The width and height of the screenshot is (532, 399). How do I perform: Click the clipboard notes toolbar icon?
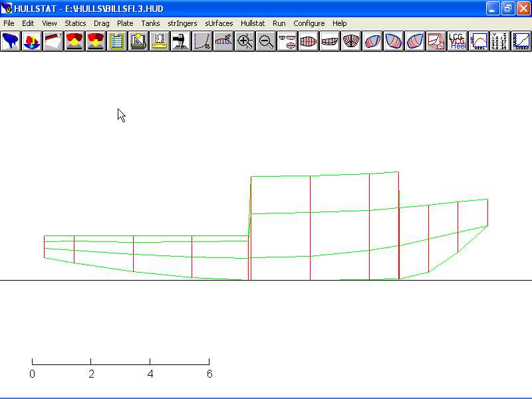[x=117, y=41]
